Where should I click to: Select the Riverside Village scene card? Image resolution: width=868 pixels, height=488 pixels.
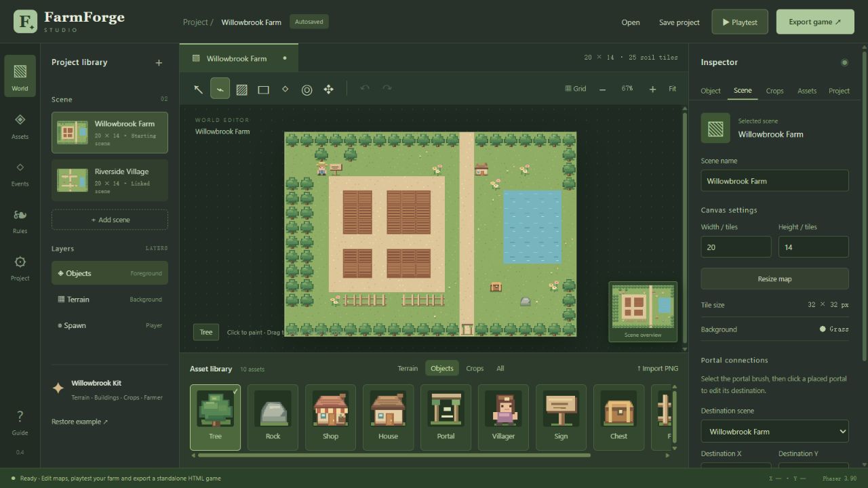[110, 180]
